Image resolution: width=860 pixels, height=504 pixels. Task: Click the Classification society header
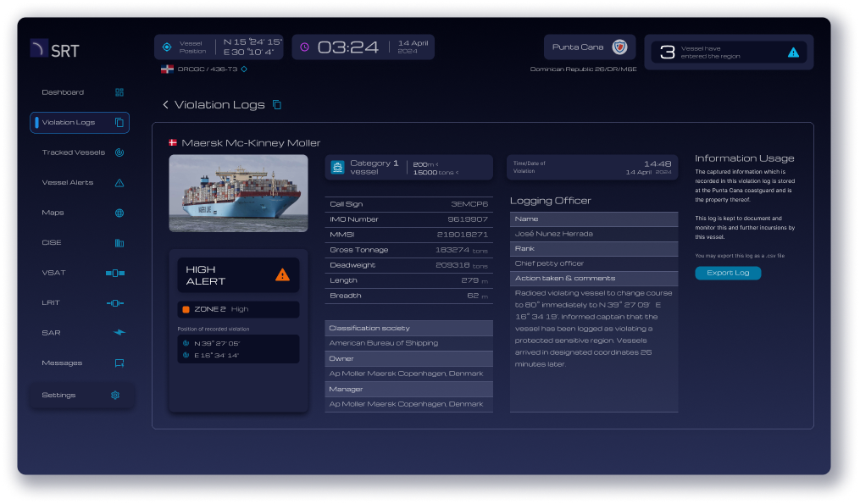pos(408,328)
